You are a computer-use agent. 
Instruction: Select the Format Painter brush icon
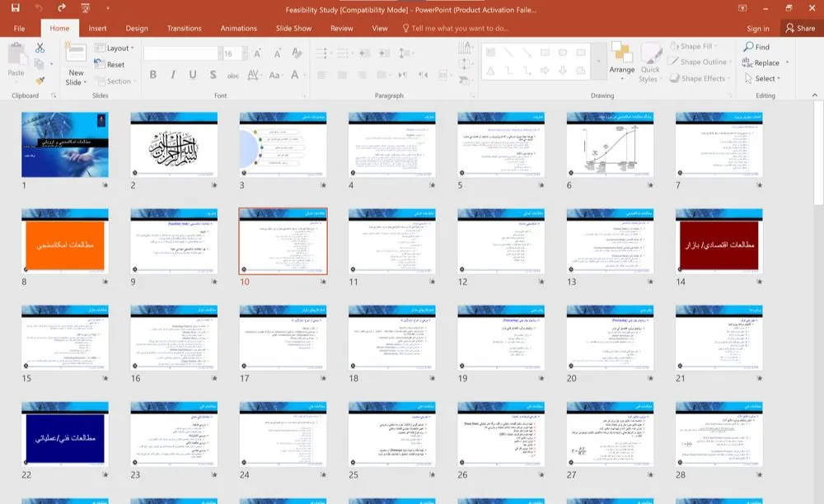pyautogui.click(x=40, y=80)
